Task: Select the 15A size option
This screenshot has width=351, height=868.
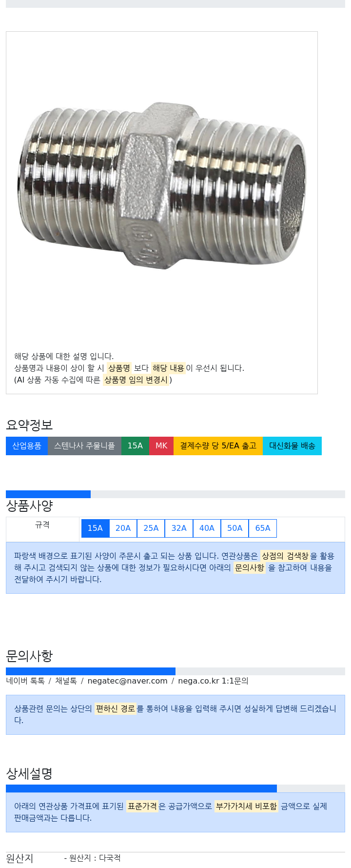Action: (95, 528)
